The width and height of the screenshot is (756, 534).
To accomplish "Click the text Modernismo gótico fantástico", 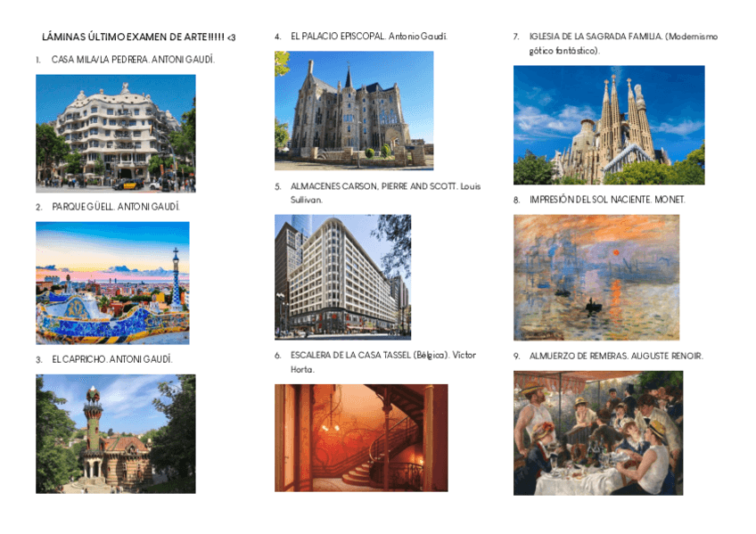I will pyautogui.click(x=623, y=44).
